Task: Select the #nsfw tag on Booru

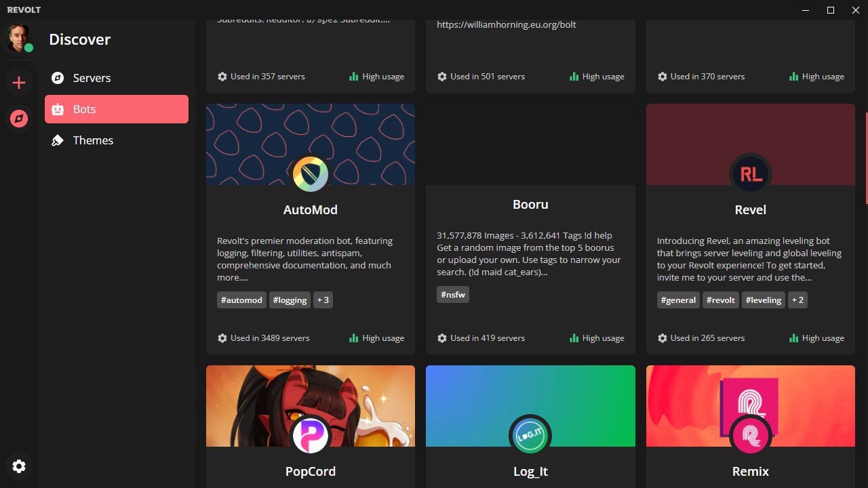Action: click(x=453, y=294)
